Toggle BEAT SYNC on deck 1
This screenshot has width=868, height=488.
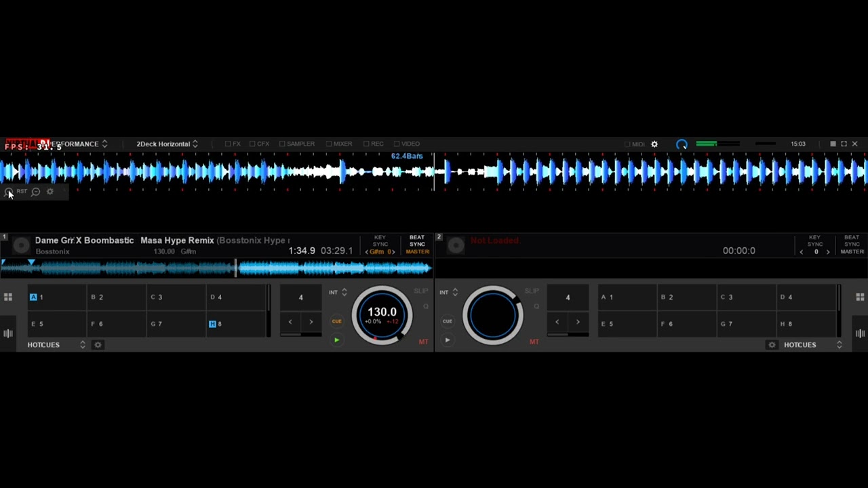(x=417, y=241)
